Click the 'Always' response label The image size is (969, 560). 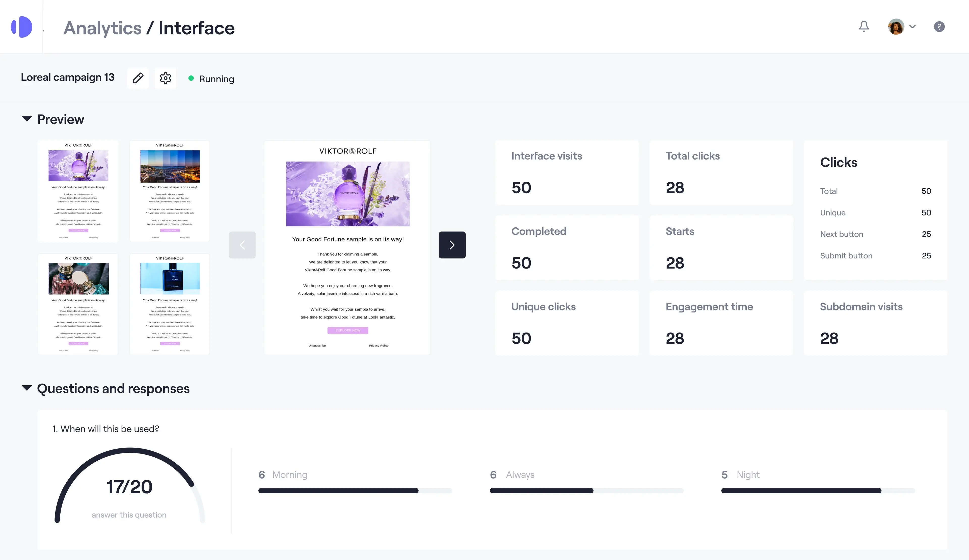pyautogui.click(x=520, y=475)
